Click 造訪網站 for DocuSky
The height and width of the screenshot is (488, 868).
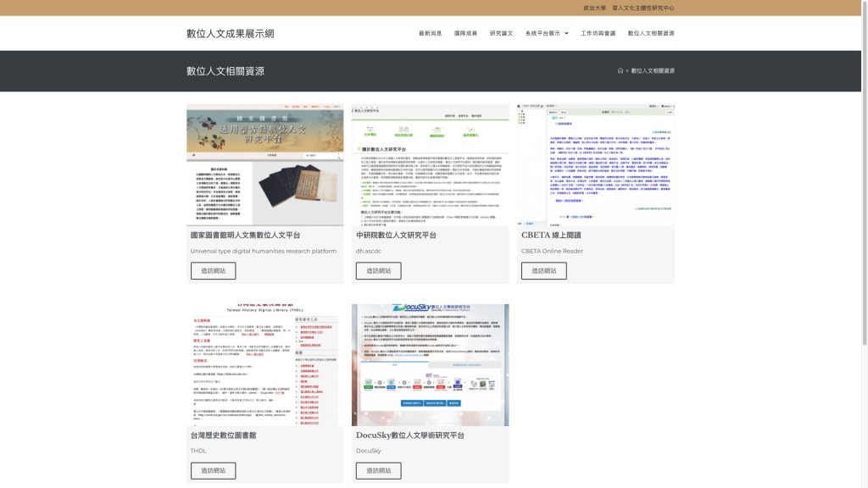tap(379, 471)
